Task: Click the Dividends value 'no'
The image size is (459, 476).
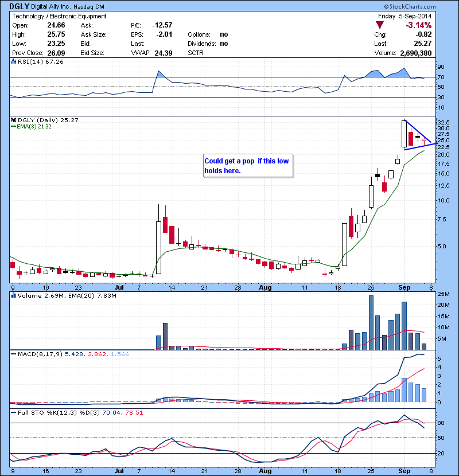Action: tap(224, 44)
